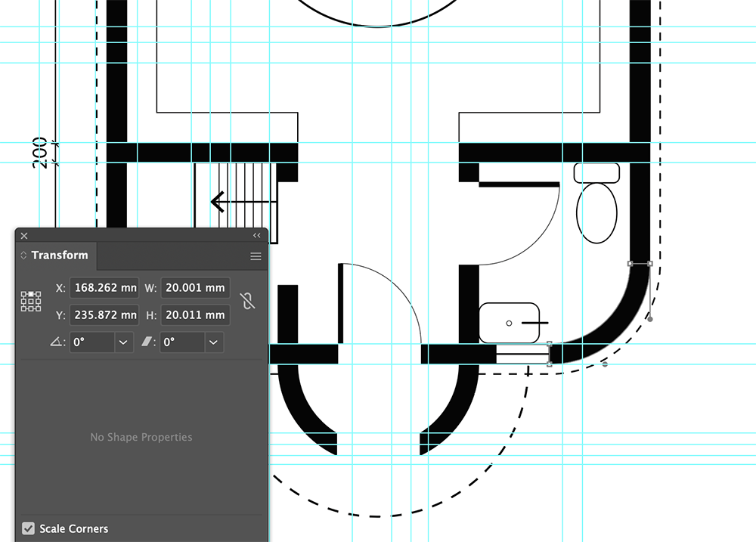Viewport: 756px width, 542px height.
Task: Select the 200 dimension text label
Action: [40, 152]
